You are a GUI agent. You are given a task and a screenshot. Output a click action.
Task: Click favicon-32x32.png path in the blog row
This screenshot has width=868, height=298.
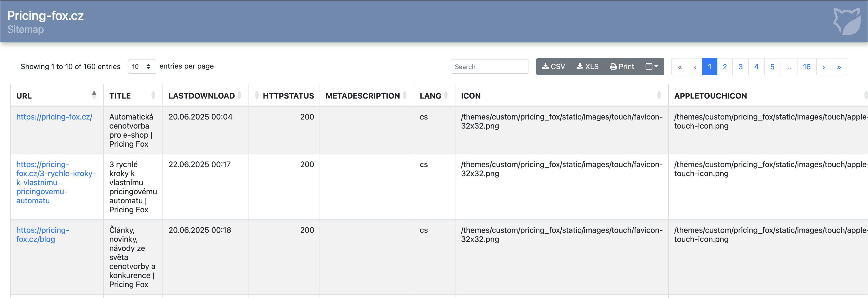[x=561, y=235]
